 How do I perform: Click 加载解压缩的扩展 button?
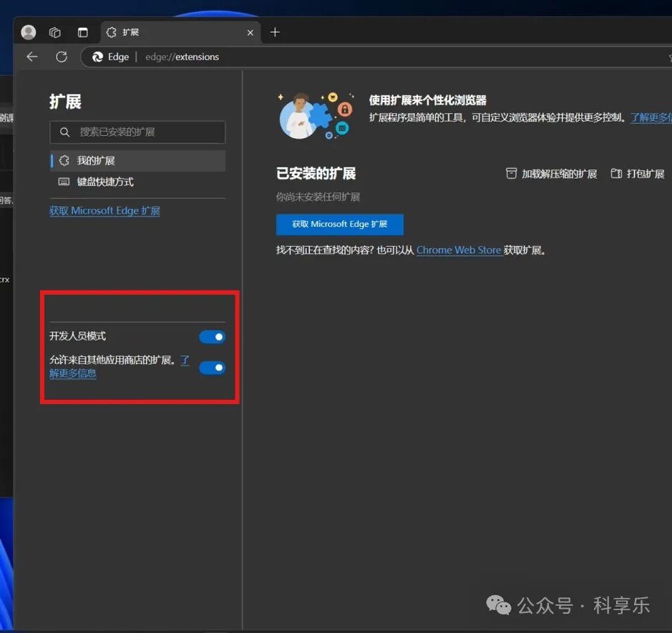coord(552,174)
